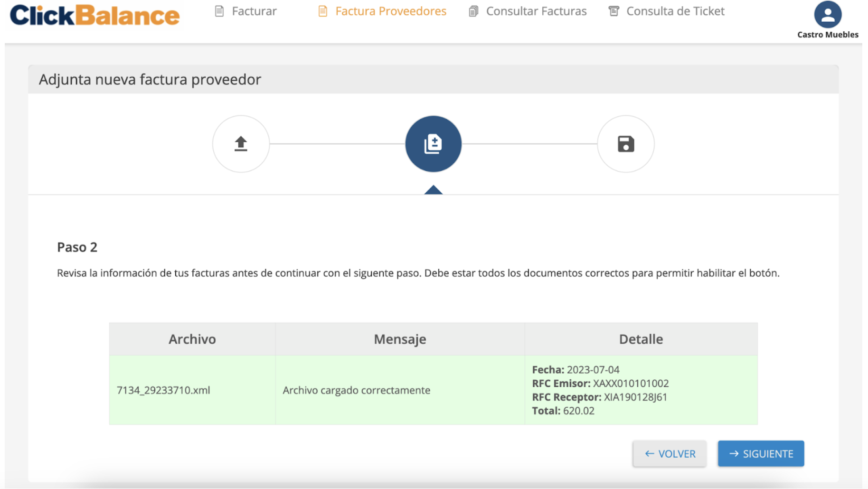This screenshot has width=868, height=489.
Task: Open the Castro Muebles user profile icon
Action: tap(827, 16)
